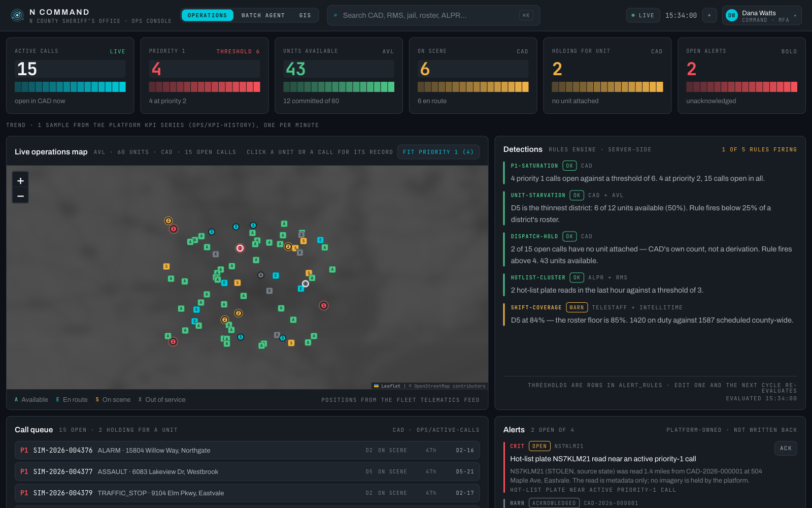Select call SIM-2026-004376 Alarm on Willow Way
This screenshot has height=508, width=812.
247,450
